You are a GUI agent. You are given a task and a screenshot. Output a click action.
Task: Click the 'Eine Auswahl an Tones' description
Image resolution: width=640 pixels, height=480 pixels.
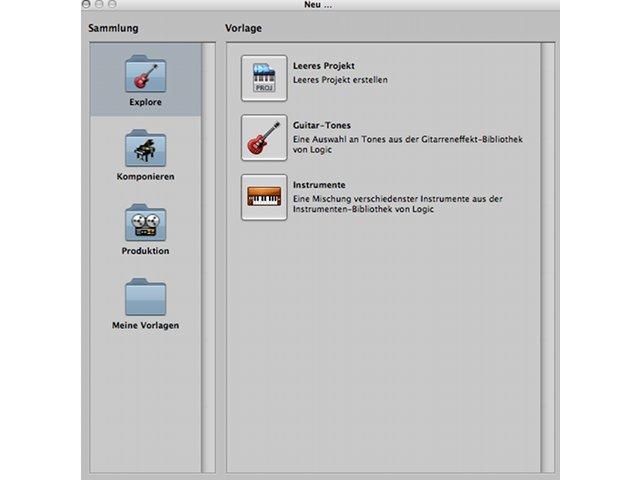[x=408, y=144]
